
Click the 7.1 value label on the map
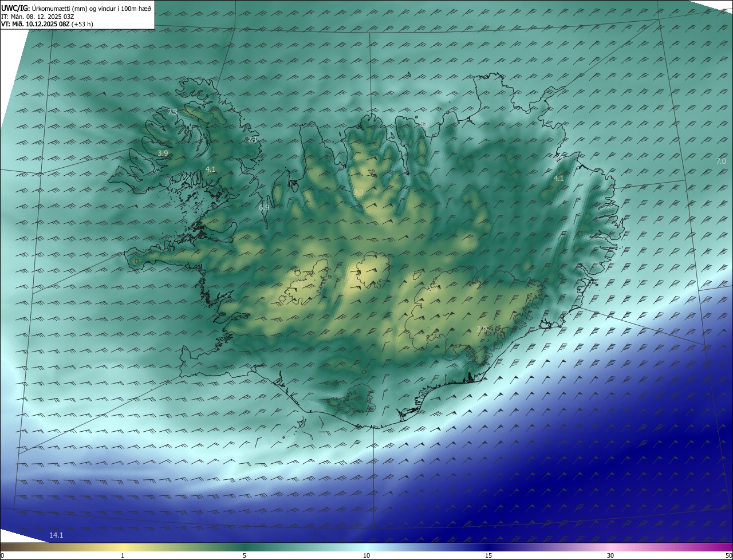point(253,139)
